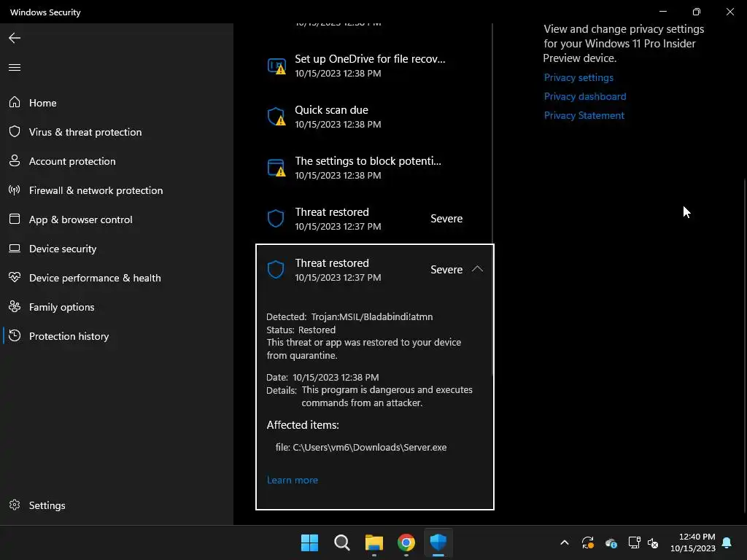Click the Virus protection shield icon
Image resolution: width=747 pixels, height=560 pixels.
[15, 131]
